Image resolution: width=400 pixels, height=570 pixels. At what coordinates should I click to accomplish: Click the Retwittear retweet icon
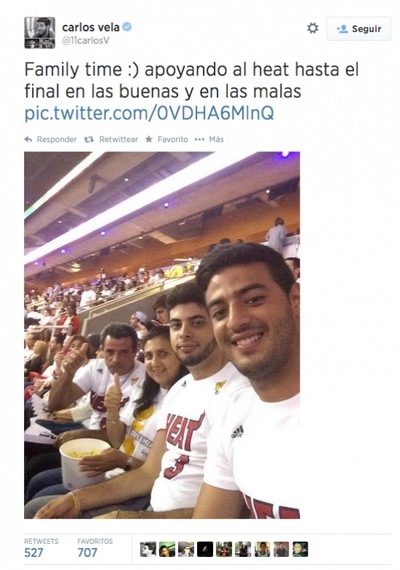pos(89,139)
